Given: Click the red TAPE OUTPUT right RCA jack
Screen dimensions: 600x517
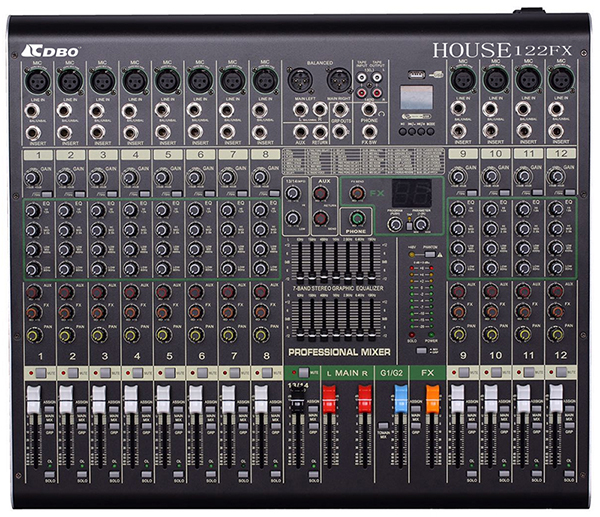Looking at the screenshot, I should (x=377, y=92).
